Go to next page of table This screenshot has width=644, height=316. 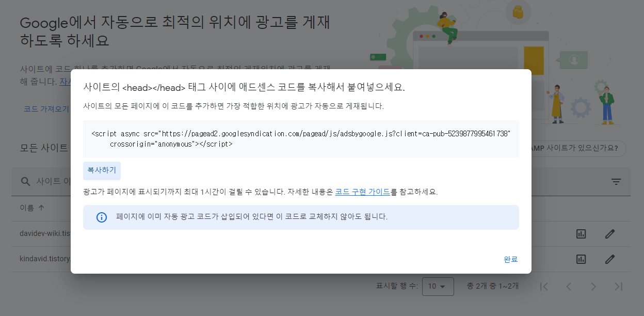[x=593, y=286]
